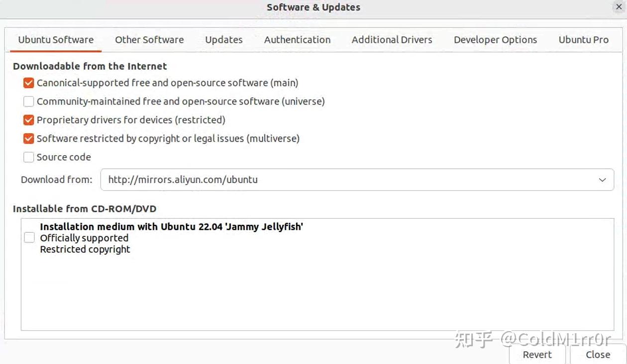Select the Authentication tab
Image resolution: width=627 pixels, height=364 pixels.
click(297, 40)
